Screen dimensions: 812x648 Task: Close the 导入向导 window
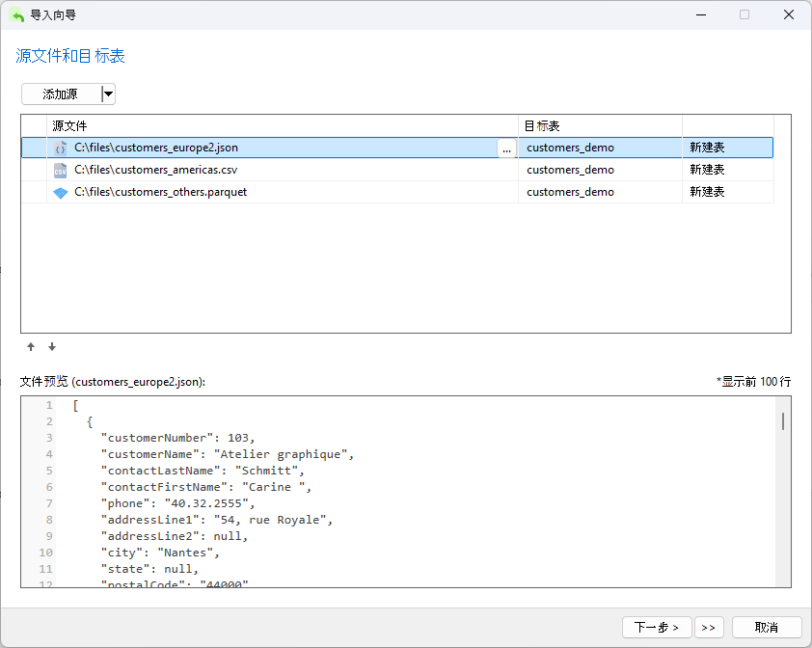(x=789, y=15)
